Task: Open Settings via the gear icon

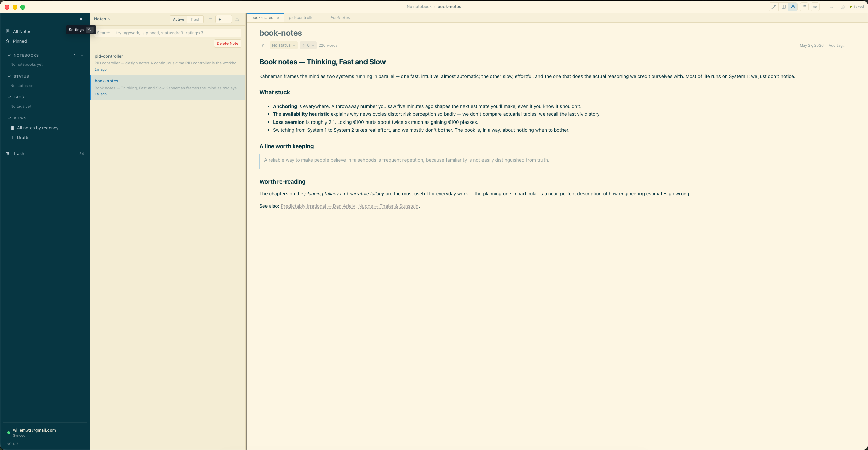Action: 81,19
